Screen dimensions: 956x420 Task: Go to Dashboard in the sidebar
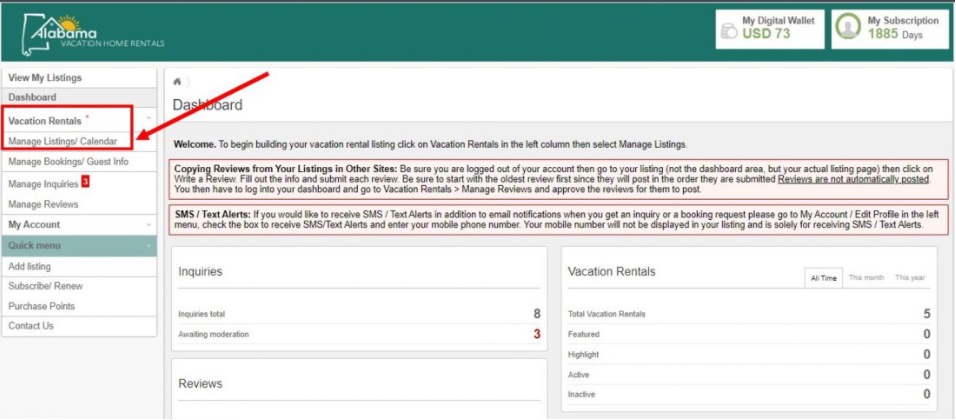[x=32, y=98]
